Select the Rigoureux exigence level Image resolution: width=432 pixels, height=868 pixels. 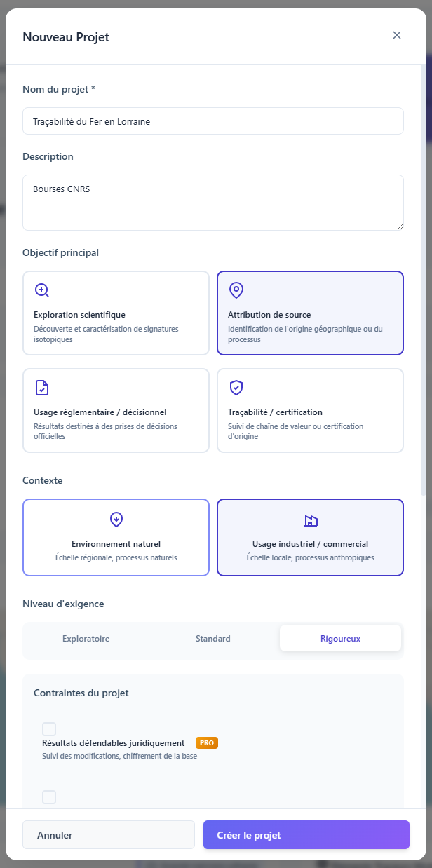click(340, 638)
